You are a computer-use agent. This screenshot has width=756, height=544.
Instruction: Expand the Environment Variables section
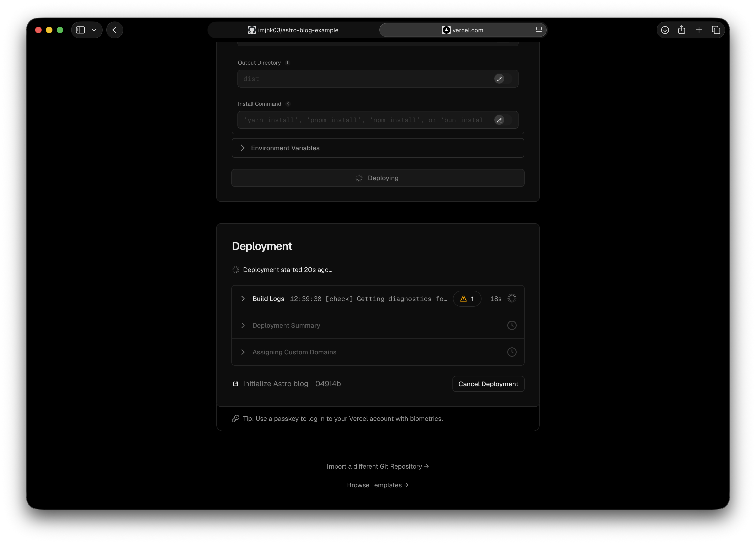point(378,148)
